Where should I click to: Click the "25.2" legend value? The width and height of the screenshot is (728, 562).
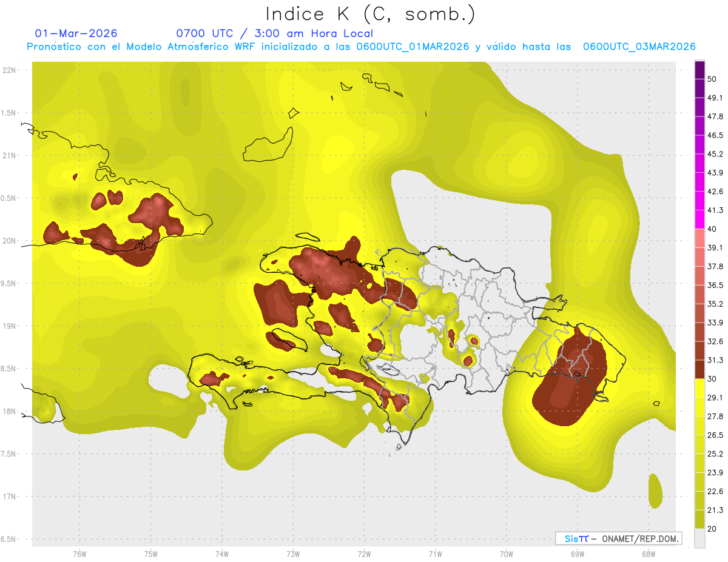[715, 454]
